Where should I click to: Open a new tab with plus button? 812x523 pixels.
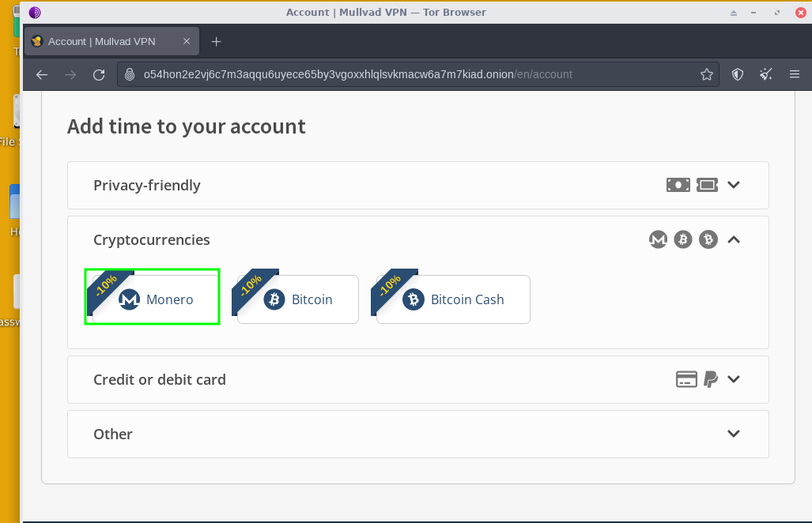pyautogui.click(x=217, y=41)
